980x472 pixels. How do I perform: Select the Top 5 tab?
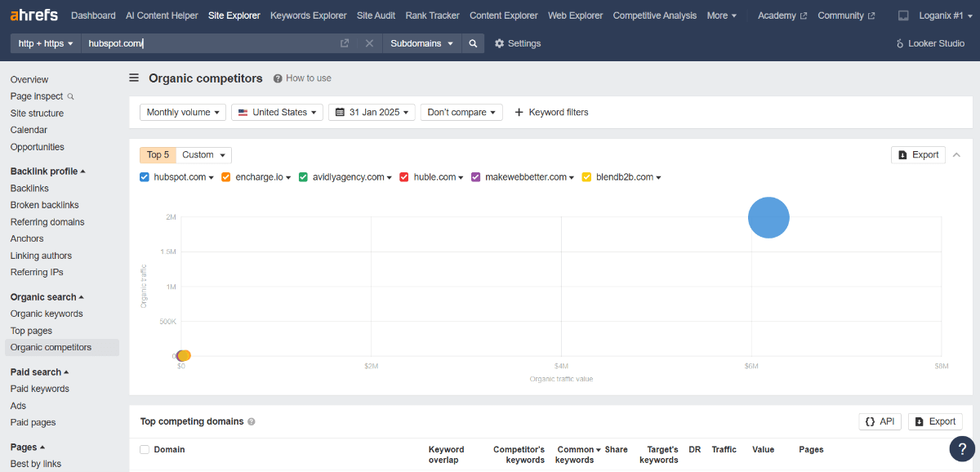tap(158, 155)
